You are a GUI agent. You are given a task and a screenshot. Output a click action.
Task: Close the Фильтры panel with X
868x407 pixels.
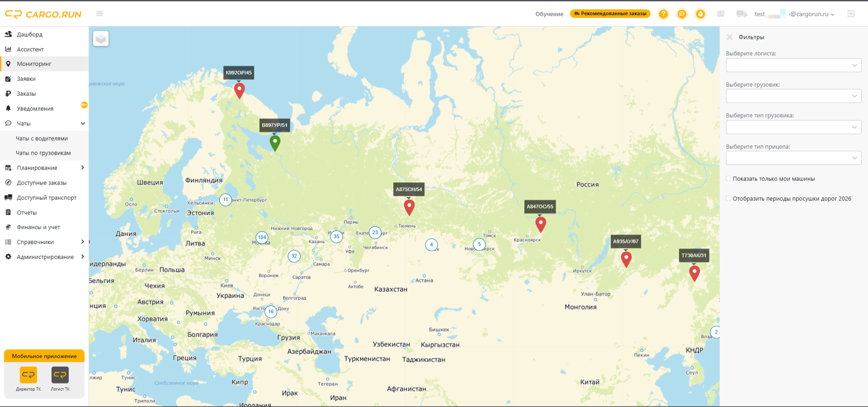pos(729,37)
